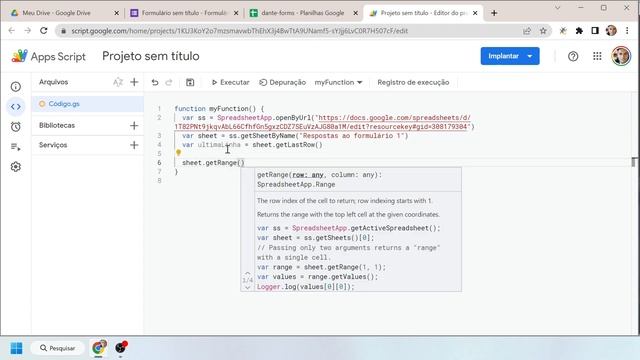Click the browser address bar URL

[240, 31]
